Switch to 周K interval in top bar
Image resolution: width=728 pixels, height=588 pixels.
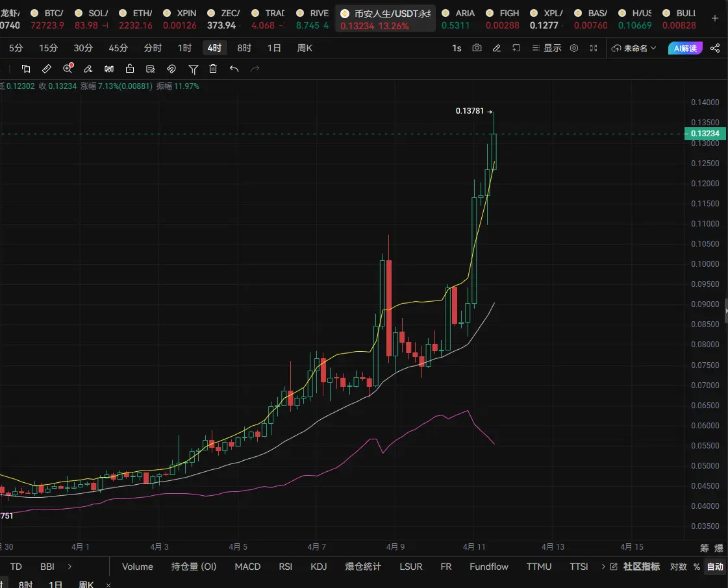pyautogui.click(x=305, y=48)
